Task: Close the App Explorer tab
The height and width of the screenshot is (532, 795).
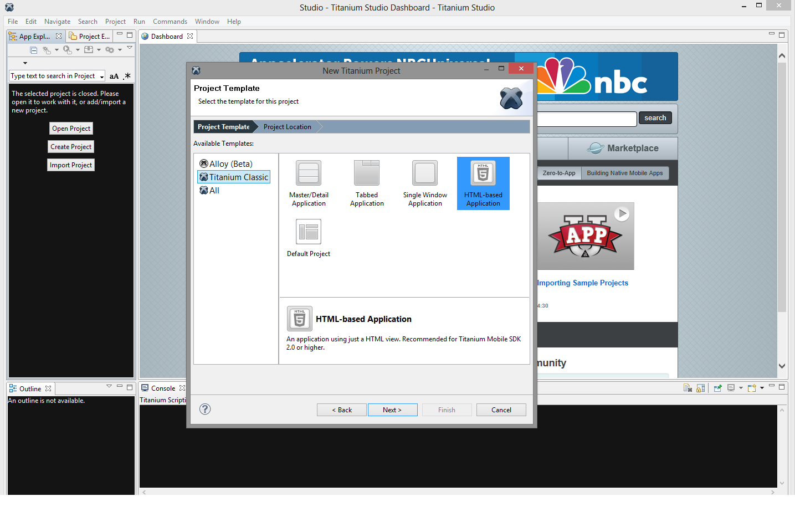Action: tap(59, 36)
